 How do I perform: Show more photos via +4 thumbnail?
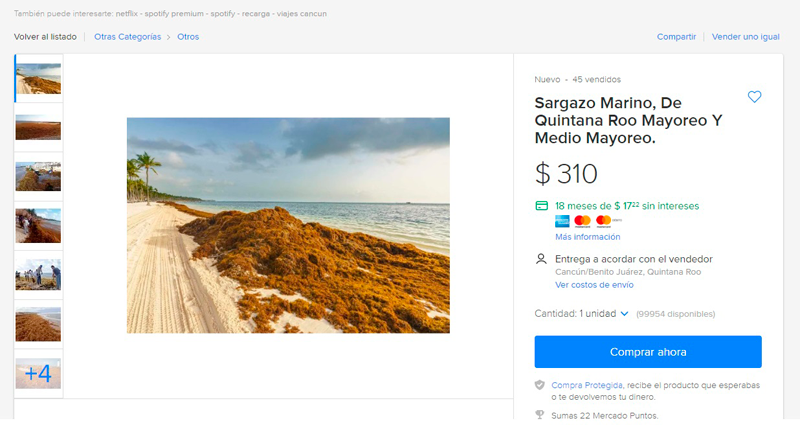tap(38, 373)
